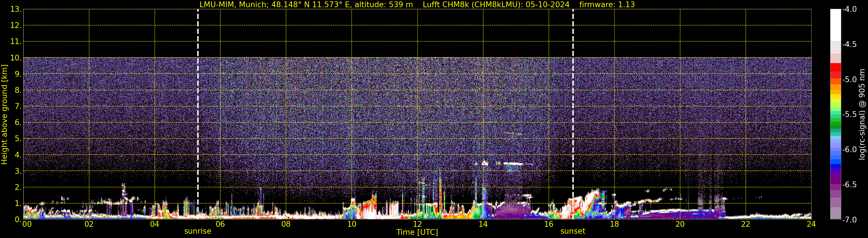The image size is (868, 238).
Task: Pick the red band of the colorbar
Action: (x=836, y=67)
